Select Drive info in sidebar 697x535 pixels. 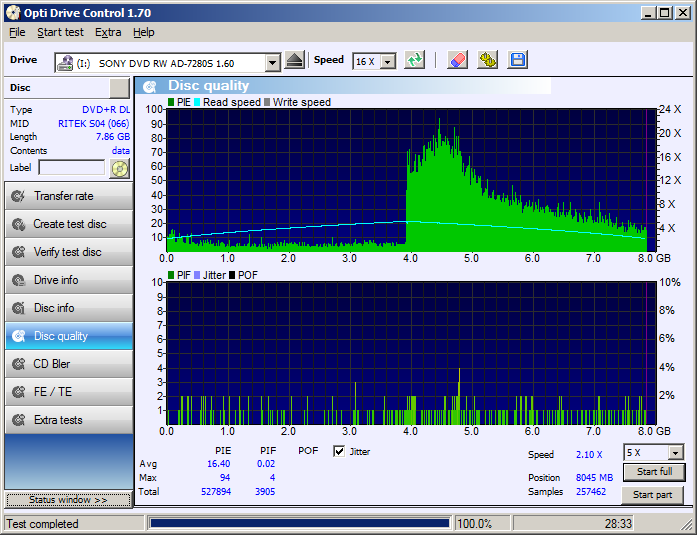[x=69, y=280]
